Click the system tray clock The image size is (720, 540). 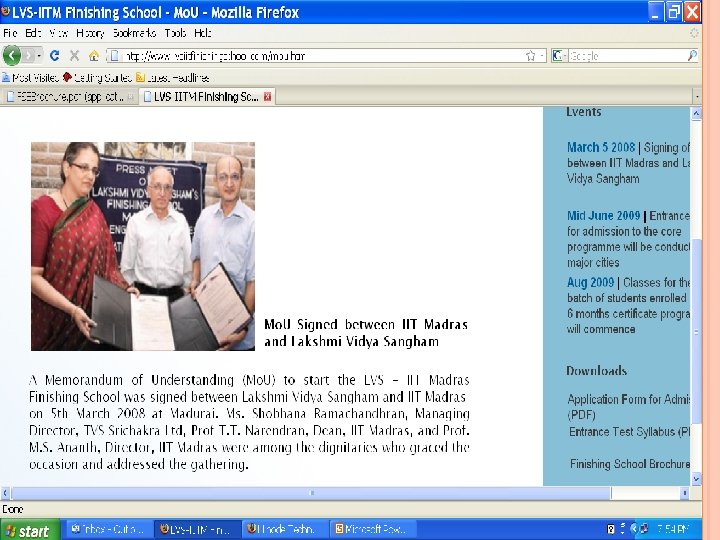pos(674,529)
